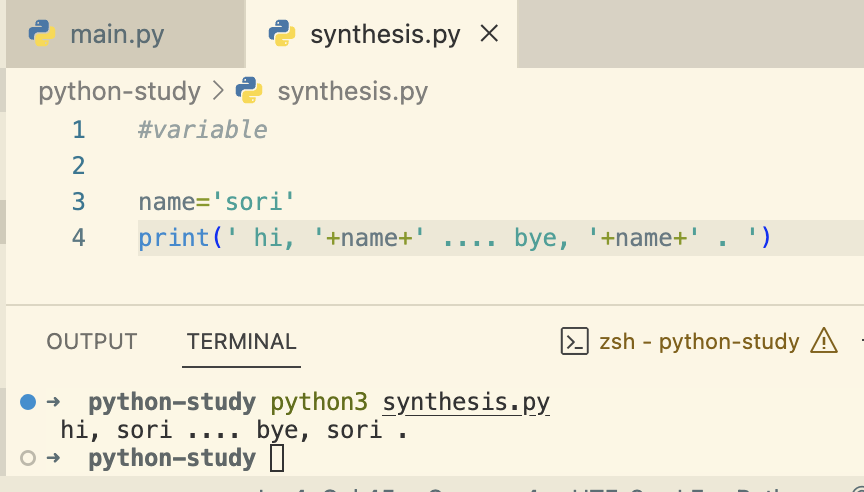Click the empty circle prompt marker in terminal
This screenshot has width=864, height=492.
coord(28,458)
